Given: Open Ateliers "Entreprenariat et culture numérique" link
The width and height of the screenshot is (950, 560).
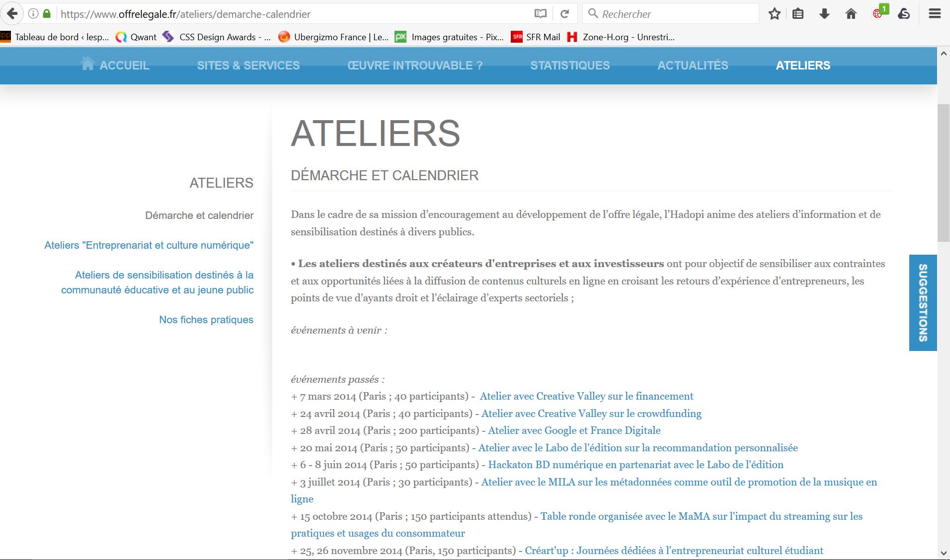Looking at the screenshot, I should click(x=149, y=245).
